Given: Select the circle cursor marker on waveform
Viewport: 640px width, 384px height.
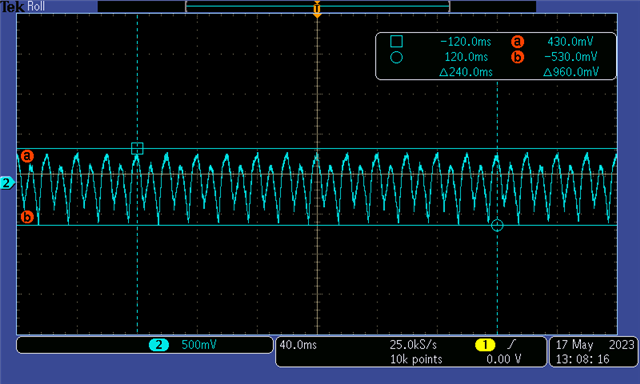Looking at the screenshot, I should (x=497, y=225).
